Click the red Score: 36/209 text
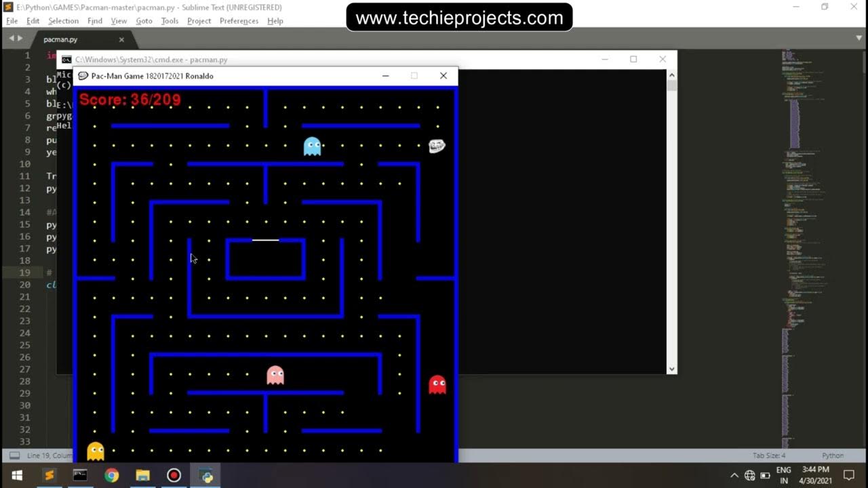Screen dimensions: 868x488 coord(130,100)
